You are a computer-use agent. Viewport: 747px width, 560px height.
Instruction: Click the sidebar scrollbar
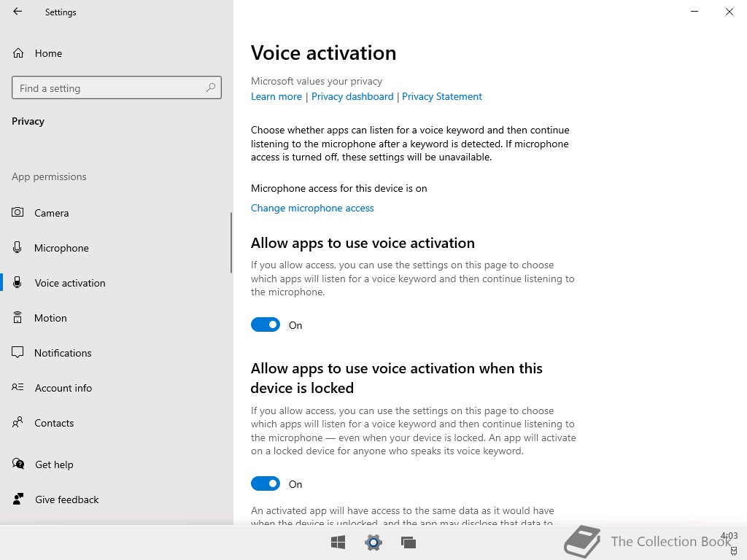pyautogui.click(x=231, y=243)
